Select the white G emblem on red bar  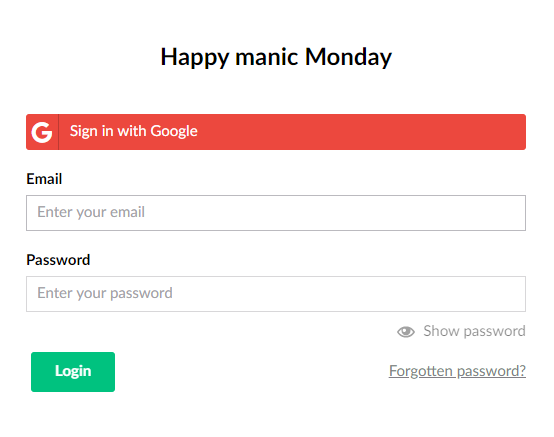tap(42, 132)
